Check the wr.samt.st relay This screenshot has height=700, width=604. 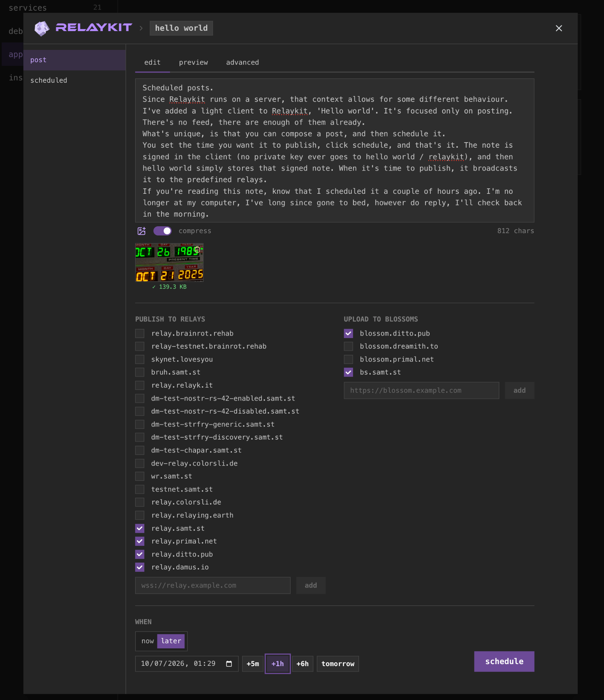click(x=140, y=476)
